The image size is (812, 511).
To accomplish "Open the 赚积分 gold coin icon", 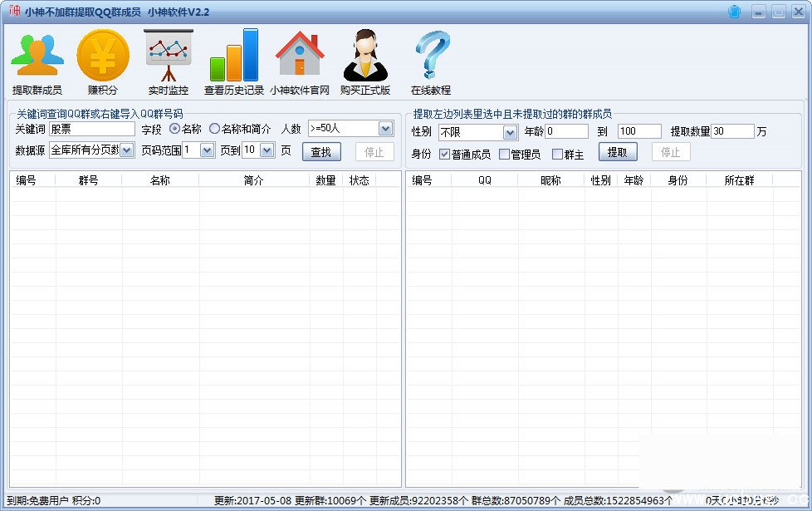I will (103, 56).
